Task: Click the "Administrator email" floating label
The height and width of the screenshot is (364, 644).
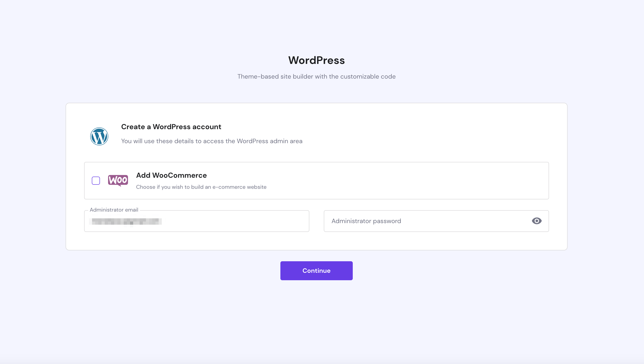Action: [114, 210]
